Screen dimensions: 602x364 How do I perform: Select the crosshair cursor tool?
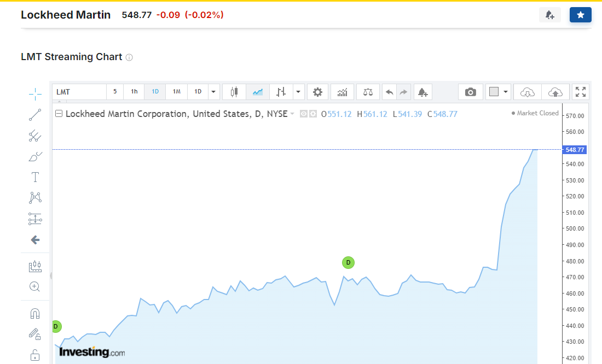35,94
